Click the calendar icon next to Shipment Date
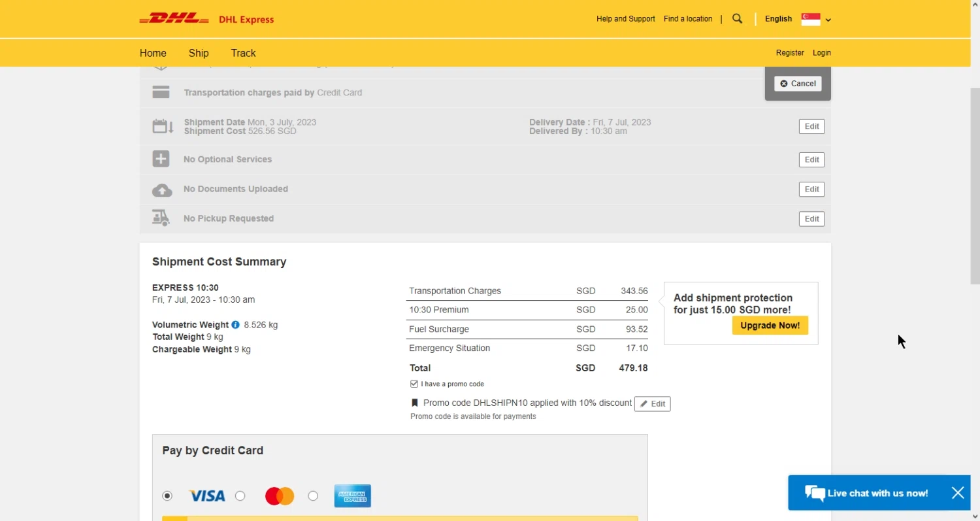 (x=163, y=126)
